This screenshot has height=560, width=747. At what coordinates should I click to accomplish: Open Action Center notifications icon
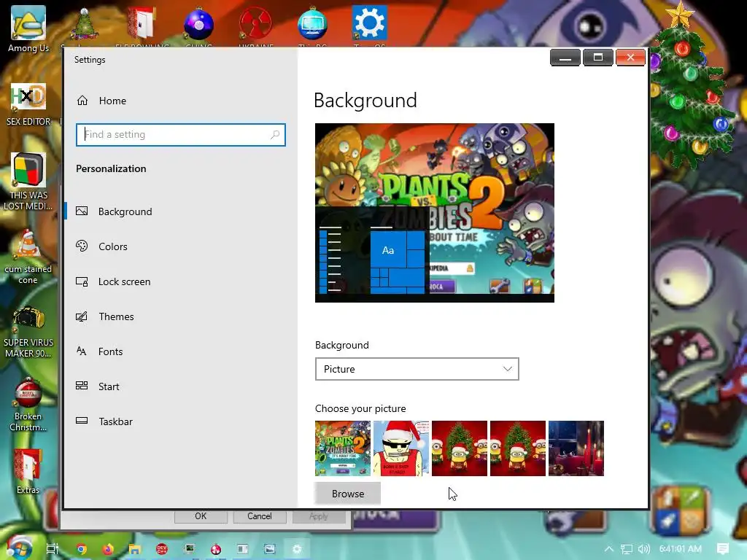(723, 548)
